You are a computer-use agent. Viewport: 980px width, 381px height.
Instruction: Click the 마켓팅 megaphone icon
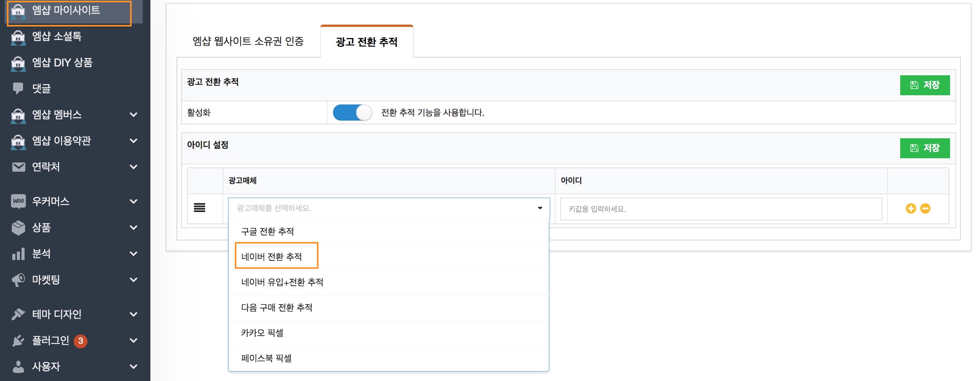(18, 280)
